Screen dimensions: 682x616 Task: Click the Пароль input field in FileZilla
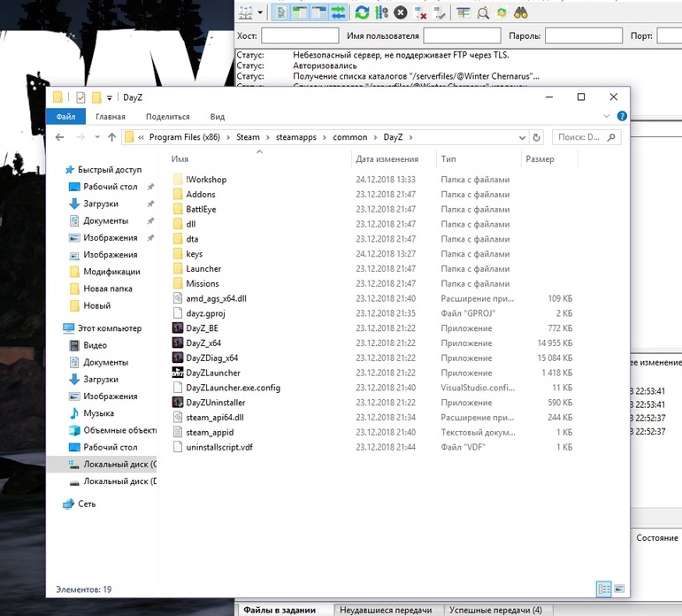point(583,35)
